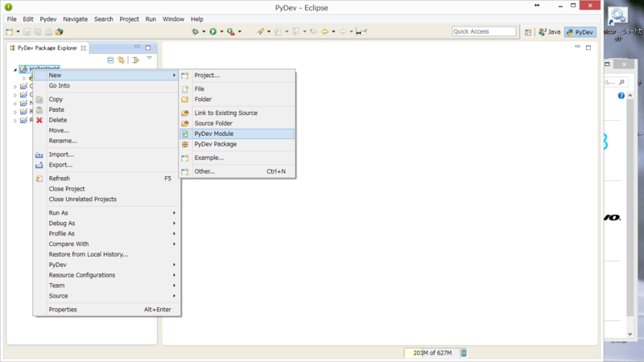
Task: Click the green Run toolbar button
Action: [x=213, y=31]
